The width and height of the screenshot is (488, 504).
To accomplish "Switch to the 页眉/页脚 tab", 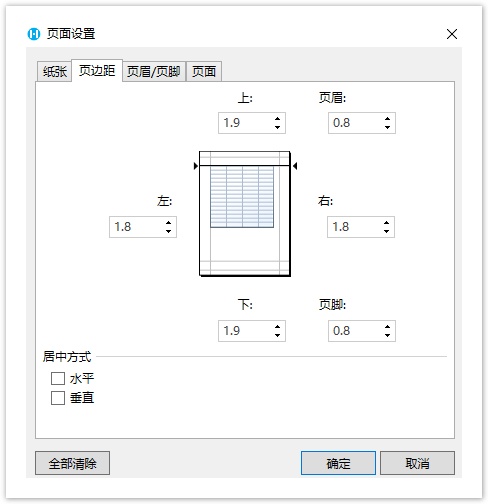I will click(154, 71).
